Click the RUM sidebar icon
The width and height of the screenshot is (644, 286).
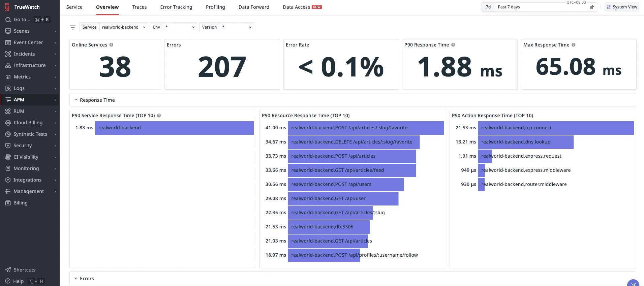8,111
